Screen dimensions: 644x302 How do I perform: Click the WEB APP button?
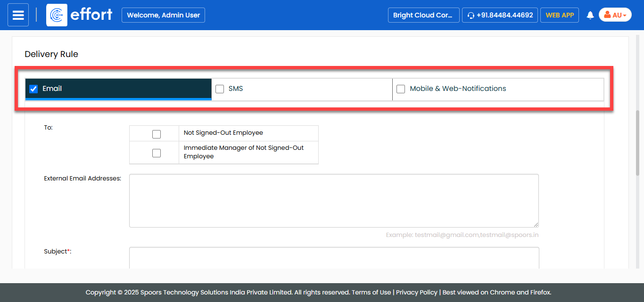pyautogui.click(x=559, y=15)
